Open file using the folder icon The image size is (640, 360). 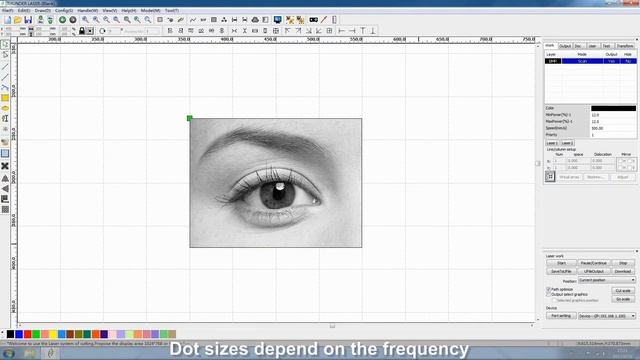point(18,20)
